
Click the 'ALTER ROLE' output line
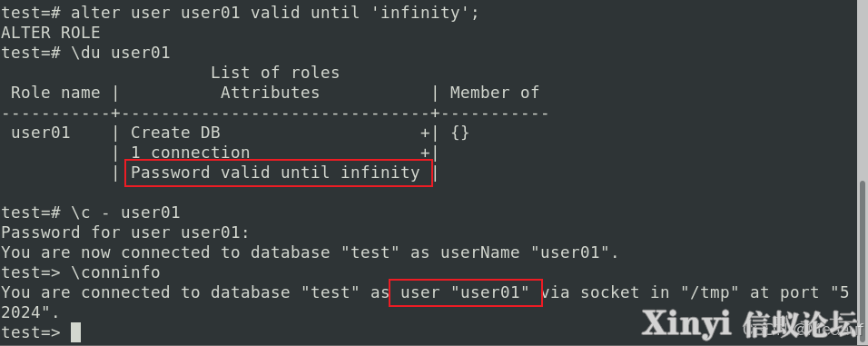50,33
